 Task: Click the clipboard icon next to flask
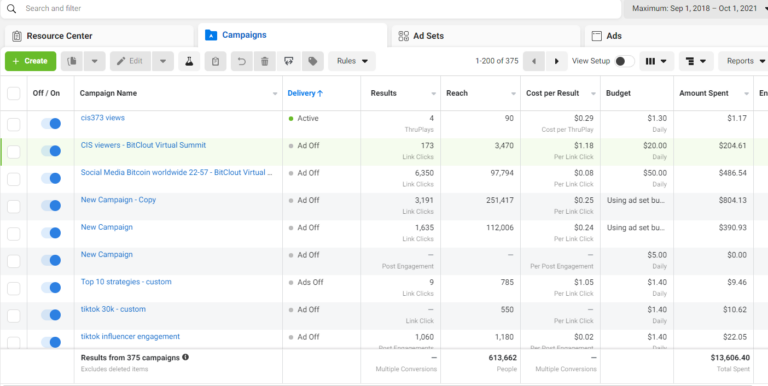(x=215, y=61)
